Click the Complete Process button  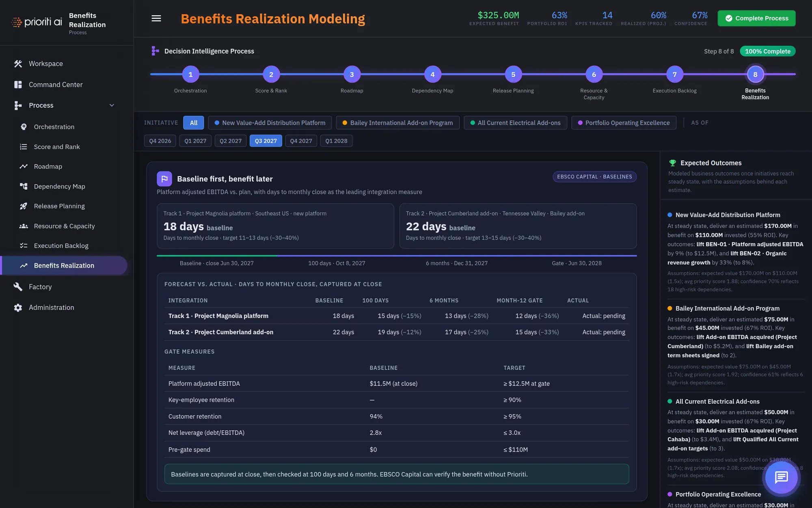tap(756, 18)
